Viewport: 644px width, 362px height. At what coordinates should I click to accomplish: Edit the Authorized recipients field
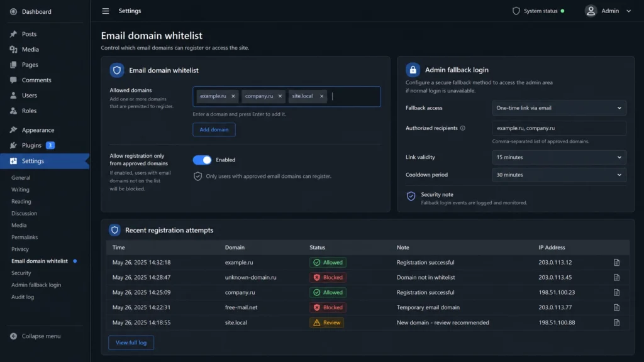pyautogui.click(x=559, y=128)
